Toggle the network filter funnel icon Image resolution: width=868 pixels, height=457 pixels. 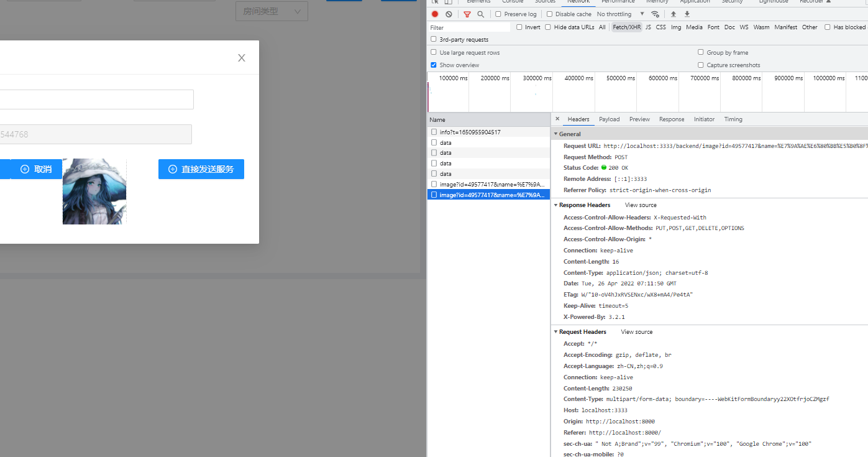click(x=467, y=14)
